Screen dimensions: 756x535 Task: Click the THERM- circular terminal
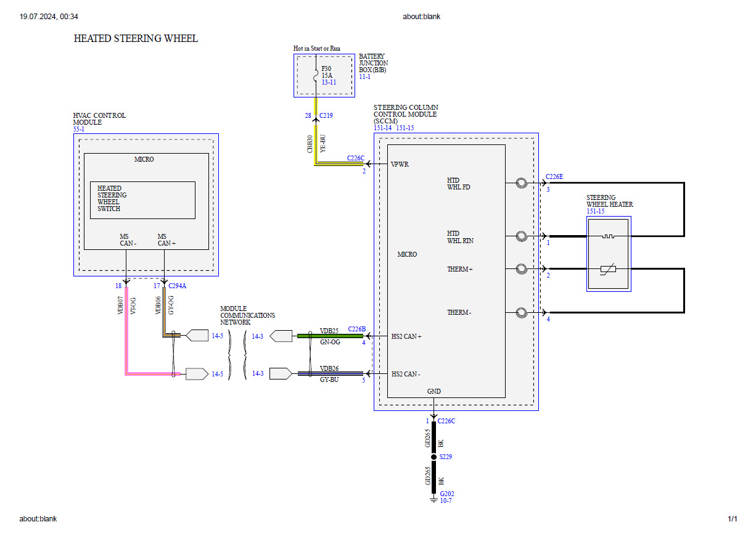[x=521, y=313]
